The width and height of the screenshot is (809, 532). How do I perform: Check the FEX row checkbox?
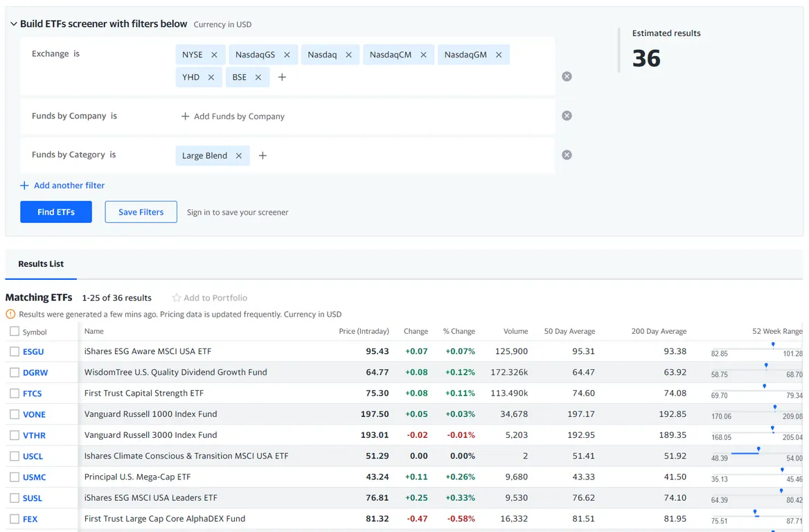[x=15, y=519]
